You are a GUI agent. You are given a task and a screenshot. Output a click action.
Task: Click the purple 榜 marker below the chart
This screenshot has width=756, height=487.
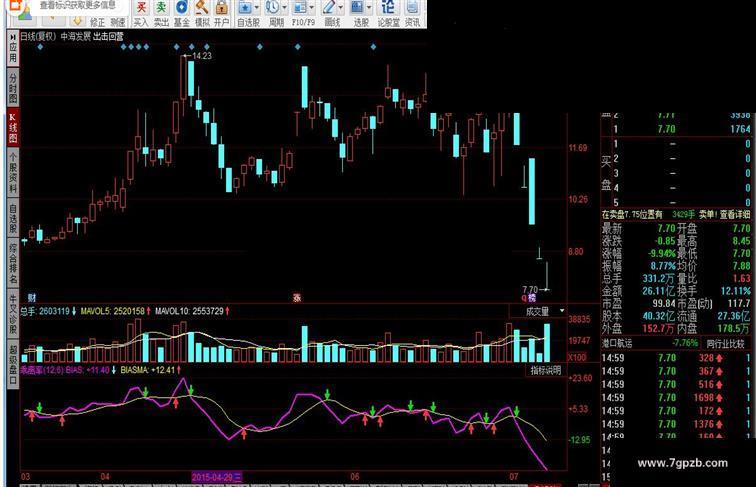[x=532, y=298]
